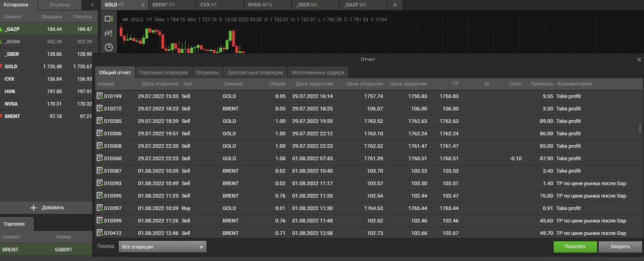Click volume 0.71 in row 510412
The width and height of the screenshot is (644, 261).
[280, 233]
